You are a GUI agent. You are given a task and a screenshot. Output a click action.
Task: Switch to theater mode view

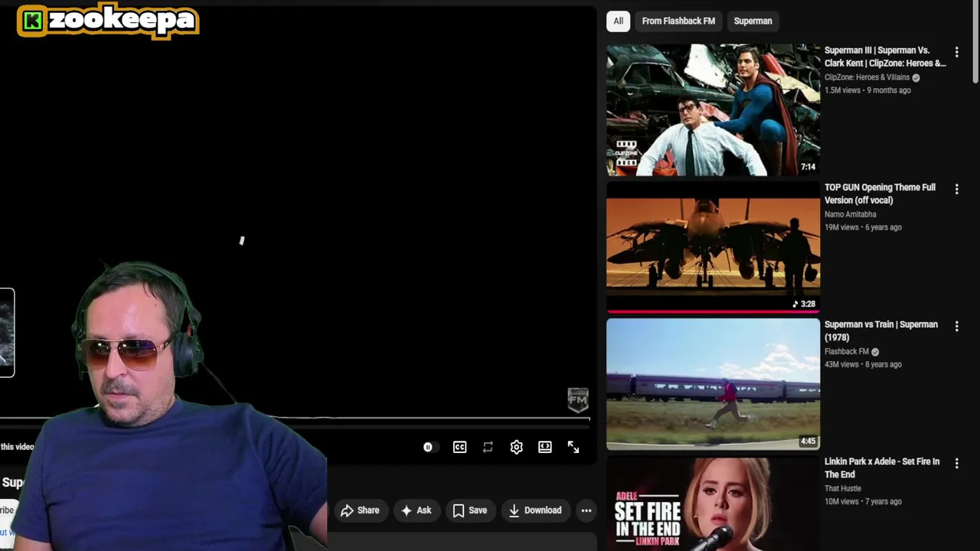pyautogui.click(x=544, y=447)
